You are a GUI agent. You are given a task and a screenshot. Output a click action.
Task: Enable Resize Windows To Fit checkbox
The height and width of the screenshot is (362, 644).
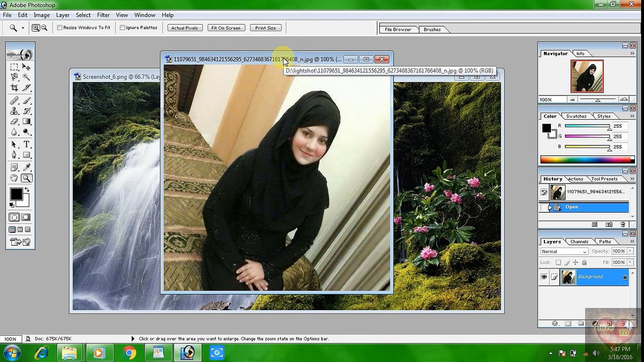[60, 28]
